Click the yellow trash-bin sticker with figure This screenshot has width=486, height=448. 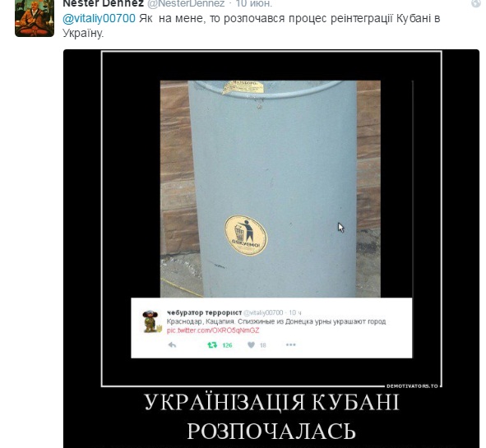click(246, 235)
